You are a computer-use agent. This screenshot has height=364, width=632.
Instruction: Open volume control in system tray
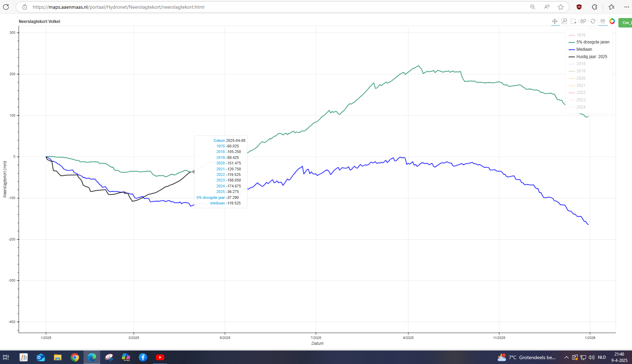[592, 357]
